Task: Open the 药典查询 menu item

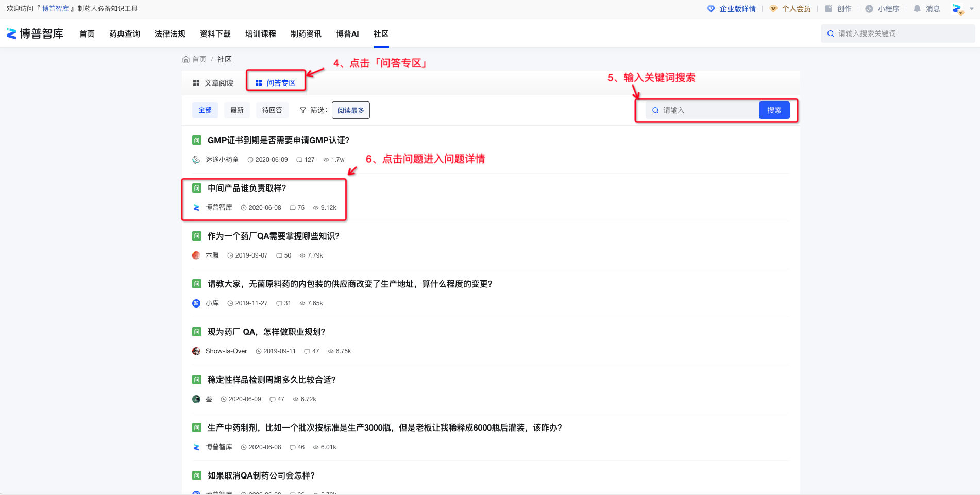Action: [125, 34]
